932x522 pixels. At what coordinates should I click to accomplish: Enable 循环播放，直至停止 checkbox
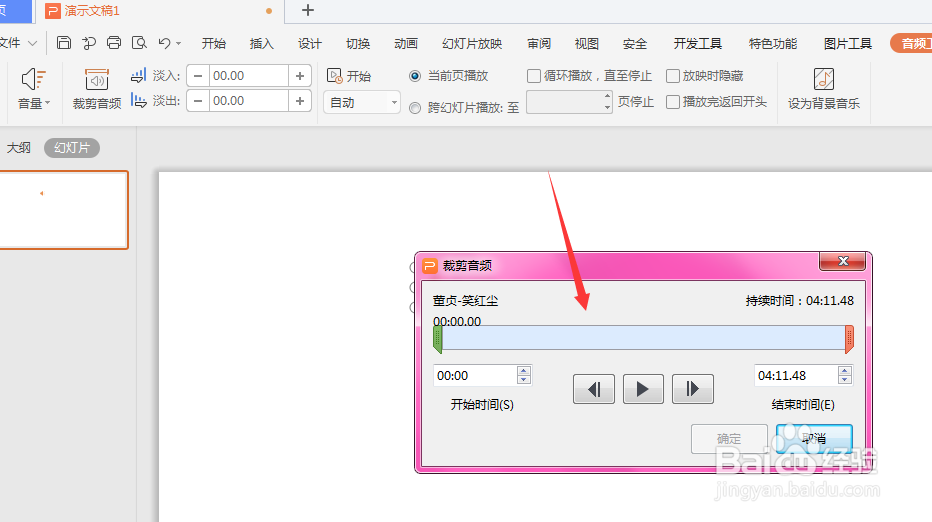(534, 76)
